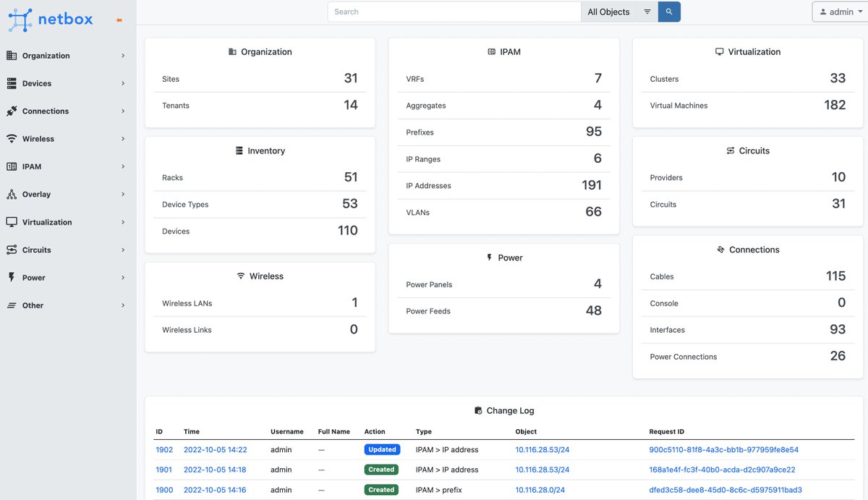Click the Devices server icon in sidebar
Image resolution: width=868 pixels, height=500 pixels.
[x=12, y=83]
